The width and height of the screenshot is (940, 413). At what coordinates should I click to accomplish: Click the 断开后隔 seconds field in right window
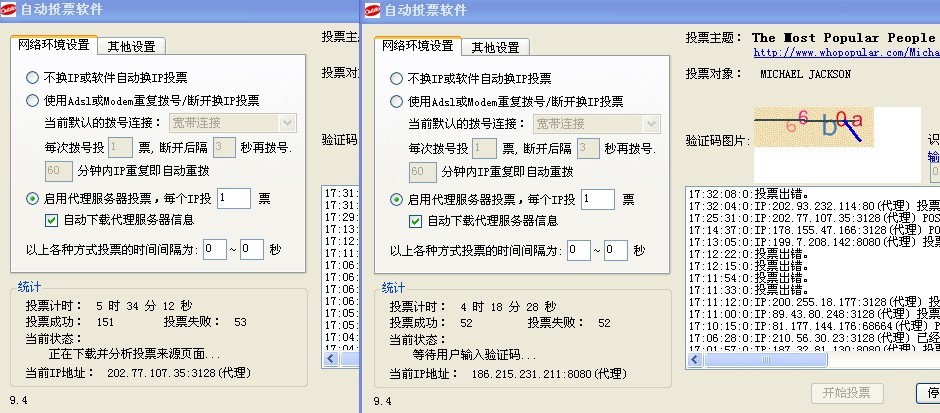(x=588, y=148)
